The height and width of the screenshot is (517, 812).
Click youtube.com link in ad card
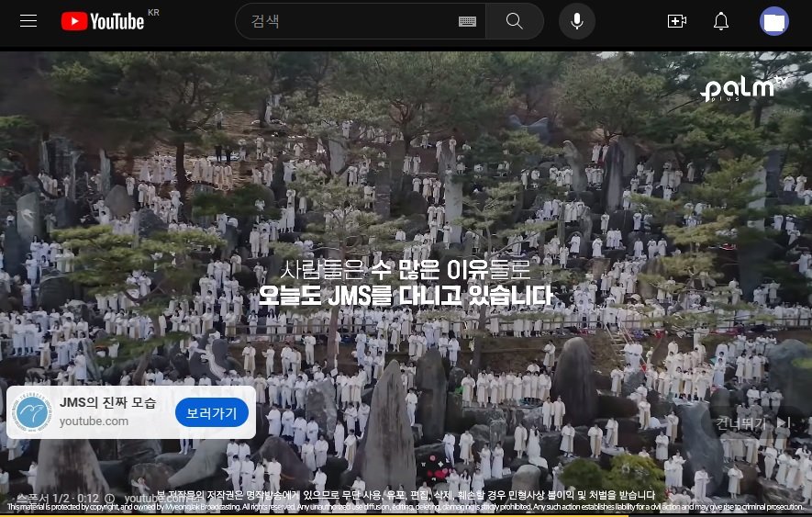coord(94,421)
